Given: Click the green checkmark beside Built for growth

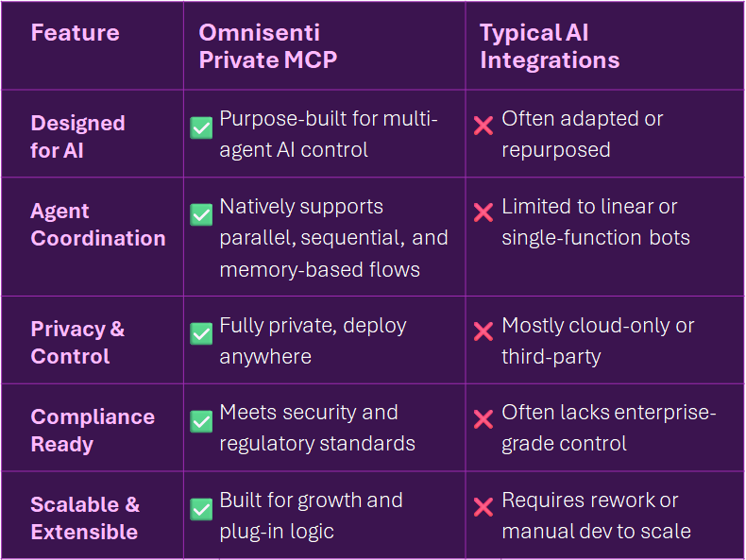Looking at the screenshot, I should tap(201, 508).
